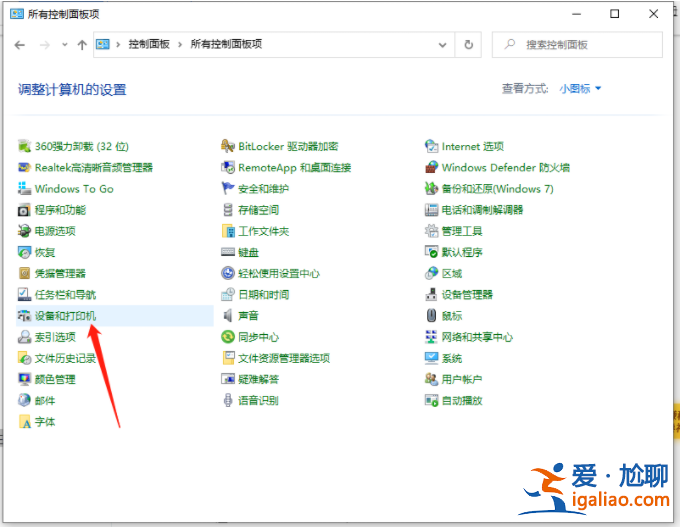Viewport: 682px width, 527px height.
Task: Click the Realtek高清晰音频管理器 icon
Action: [x=24, y=167]
